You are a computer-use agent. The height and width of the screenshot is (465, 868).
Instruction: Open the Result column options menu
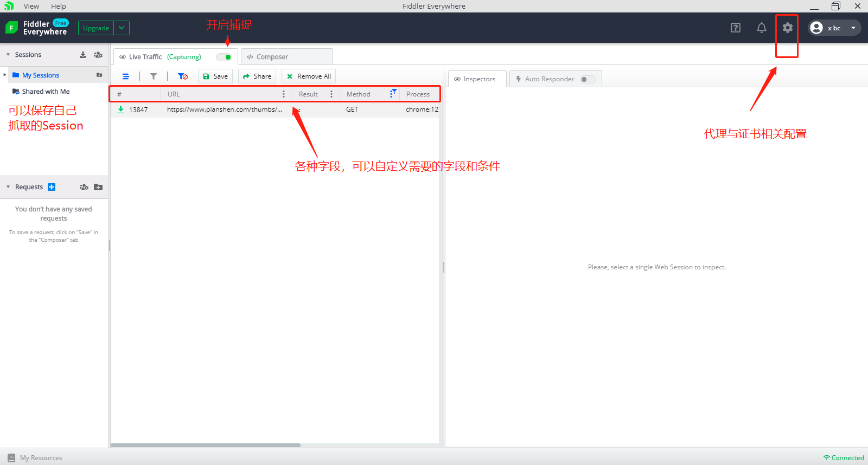point(331,94)
